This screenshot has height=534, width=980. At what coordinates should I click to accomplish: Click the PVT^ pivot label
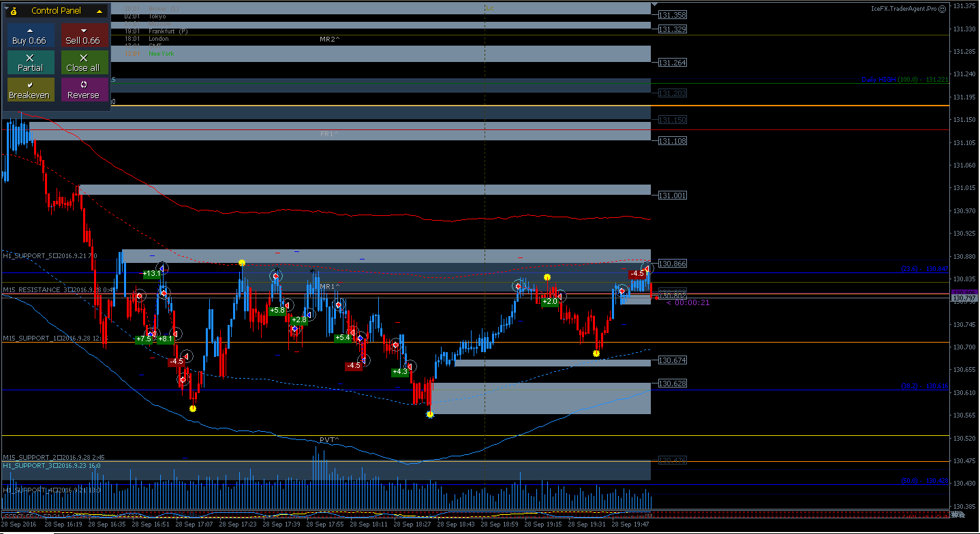(x=329, y=440)
